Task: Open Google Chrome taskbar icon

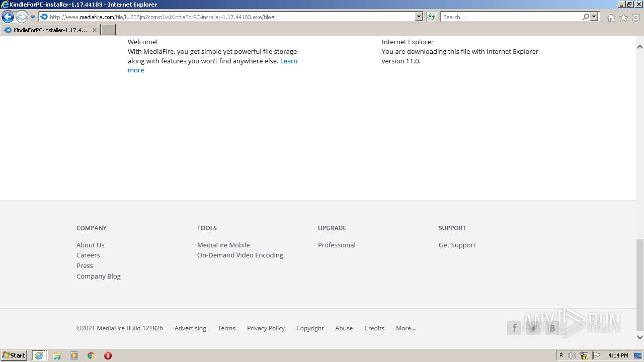Action: pyautogui.click(x=91, y=355)
